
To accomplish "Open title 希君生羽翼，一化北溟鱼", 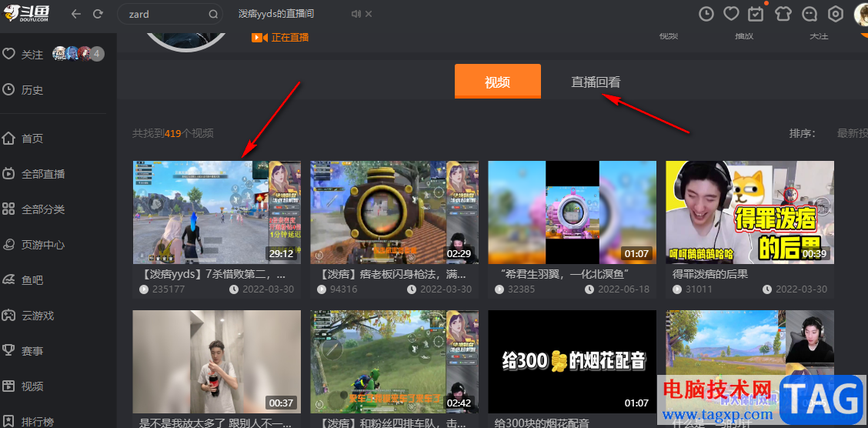I will (563, 274).
